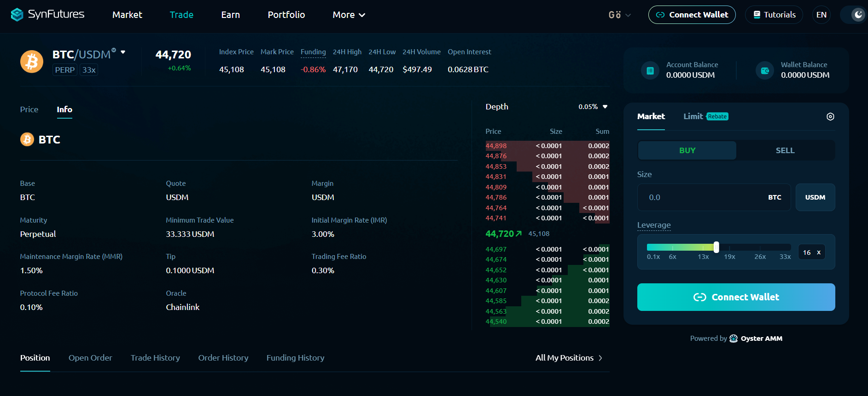868x396 pixels.
Task: Click ask price 44,898 in order book
Action: tap(496, 146)
